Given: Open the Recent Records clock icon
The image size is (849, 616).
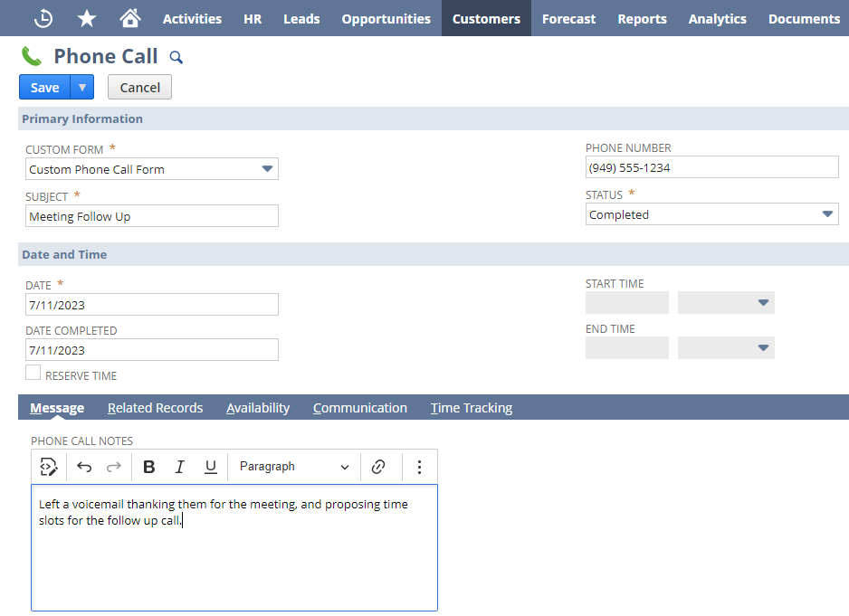Looking at the screenshot, I should coord(43,18).
